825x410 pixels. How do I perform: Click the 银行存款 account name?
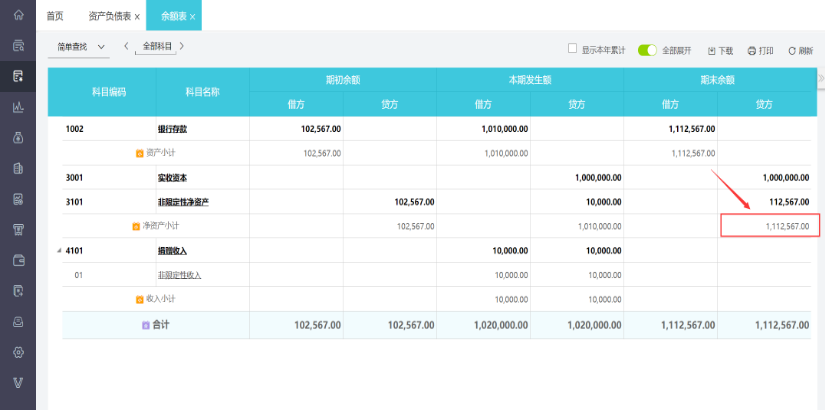pyautogui.click(x=172, y=129)
